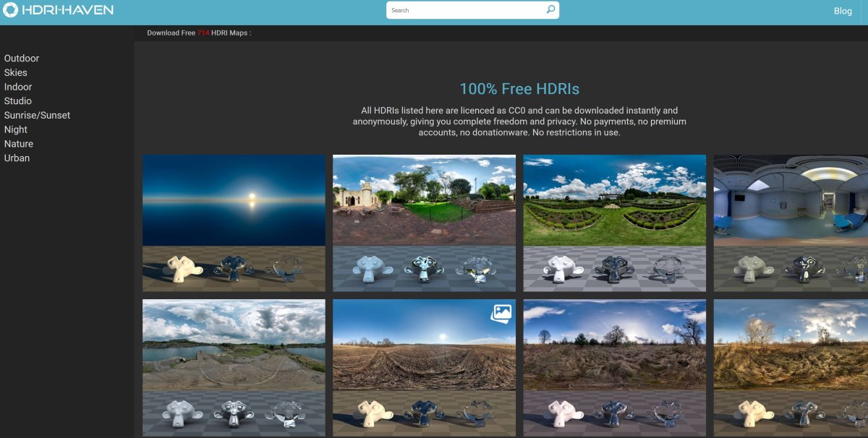This screenshot has width=868, height=438.
Task: Open the sun over ocean HDRI thumbnail
Action: [234, 201]
